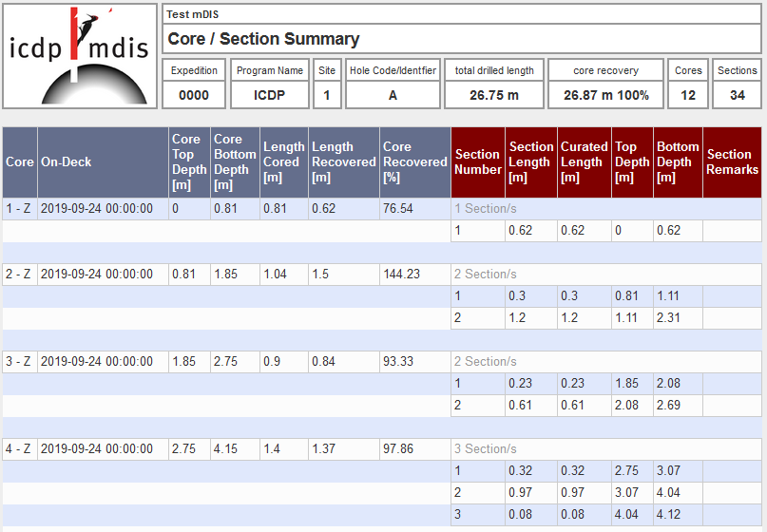Select length cored value '1.04'
Image resolution: width=767 pixels, height=532 pixels.
(275, 274)
